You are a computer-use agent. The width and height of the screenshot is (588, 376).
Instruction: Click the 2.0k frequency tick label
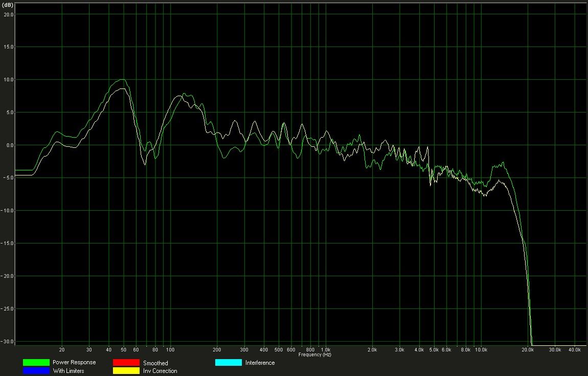click(372, 350)
